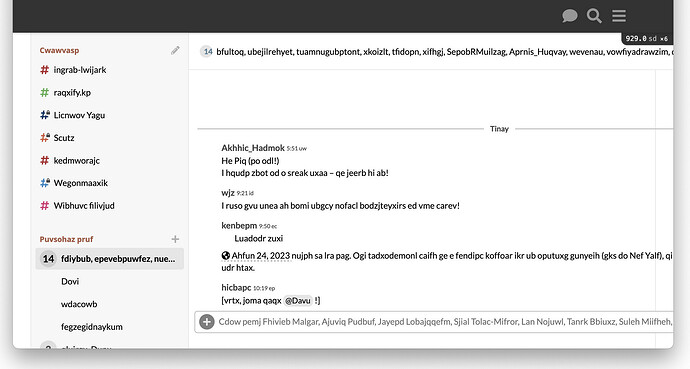Click the message 'He Piq (po odl!)'
Viewport: 690px width, 369px height.
point(250,161)
